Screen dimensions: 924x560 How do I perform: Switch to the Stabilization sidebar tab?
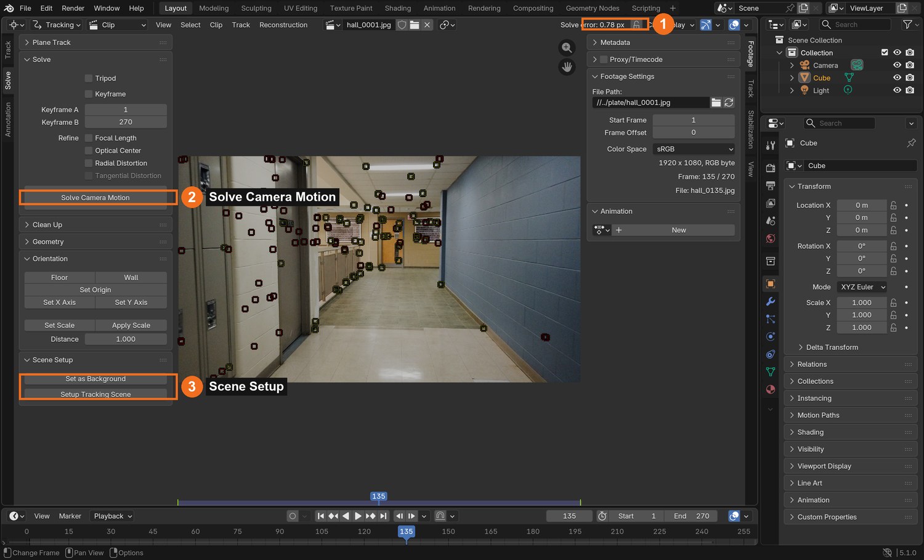coord(751,129)
